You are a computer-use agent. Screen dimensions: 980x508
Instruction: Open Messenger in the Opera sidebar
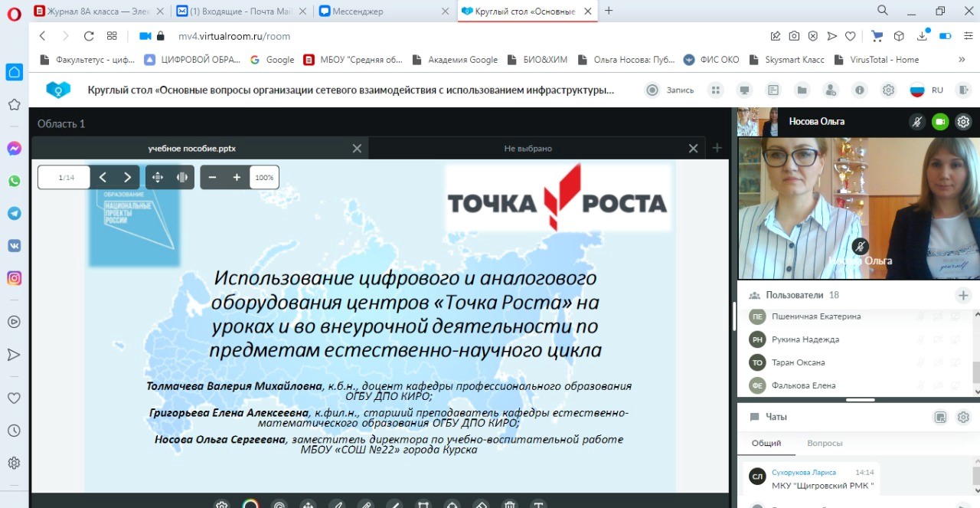point(14,149)
